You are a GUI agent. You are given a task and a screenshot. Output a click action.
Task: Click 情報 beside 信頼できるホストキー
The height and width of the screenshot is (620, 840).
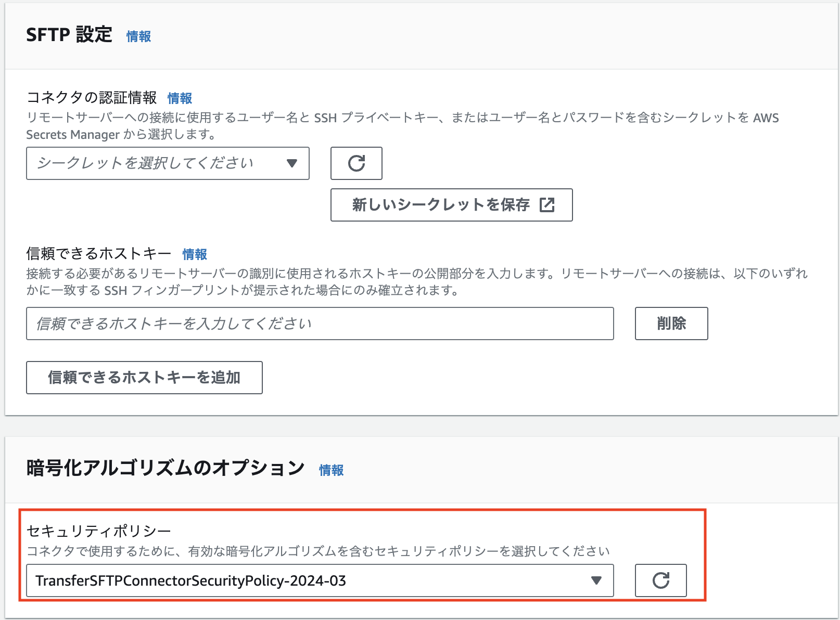pos(195,254)
